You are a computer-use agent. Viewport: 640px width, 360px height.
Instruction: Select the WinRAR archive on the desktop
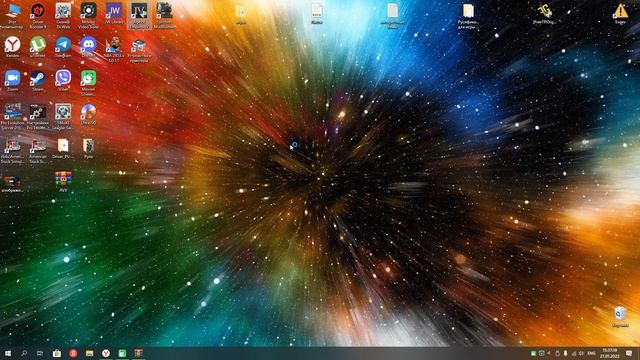[x=63, y=182]
